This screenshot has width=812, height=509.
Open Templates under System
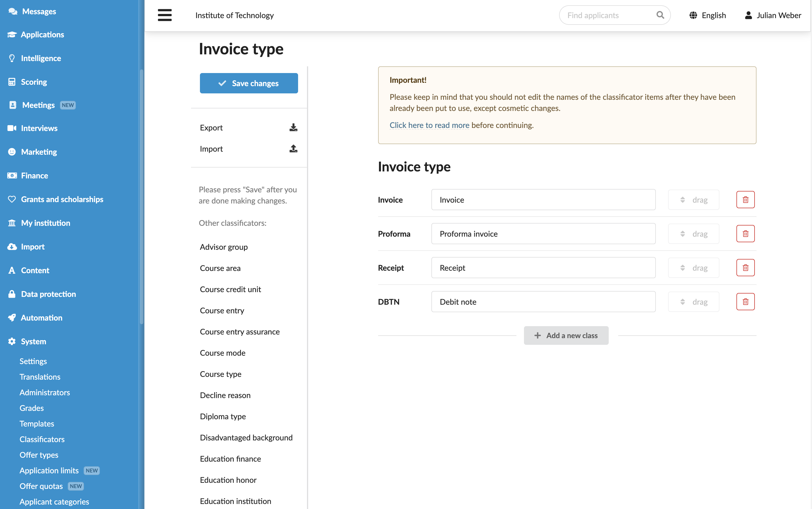point(37,423)
